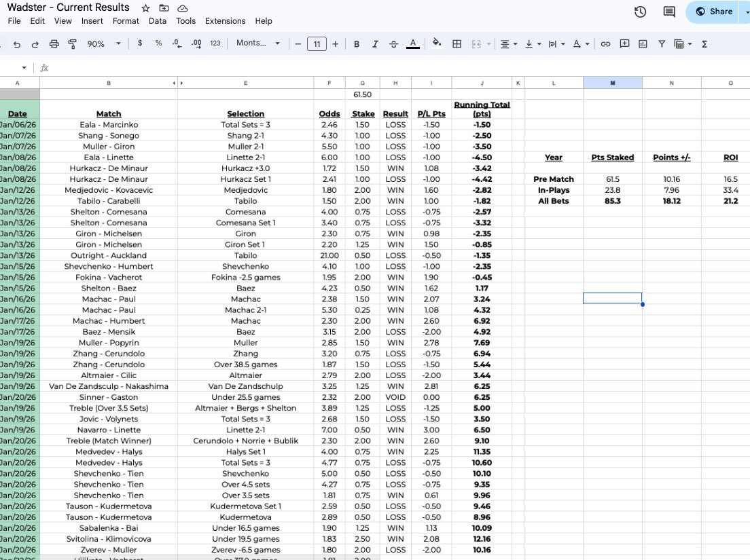750x560 pixels.
Task: Format as percent
Action: click(x=158, y=43)
